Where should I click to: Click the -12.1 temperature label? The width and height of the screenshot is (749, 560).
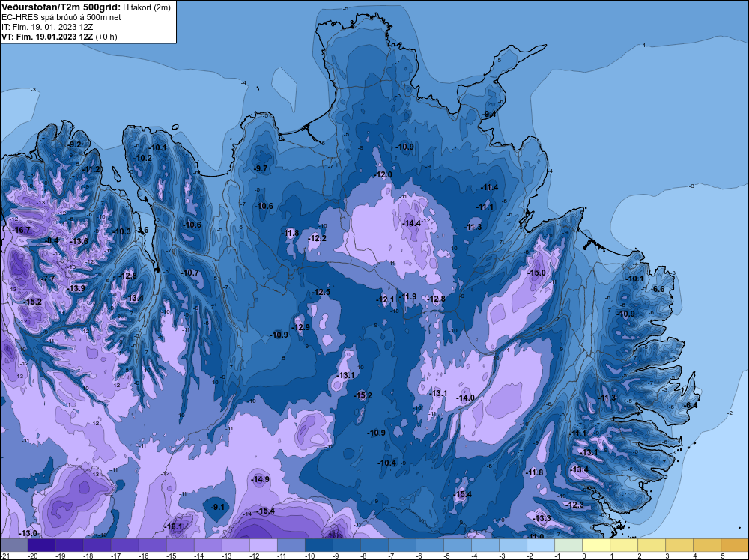pos(386,299)
